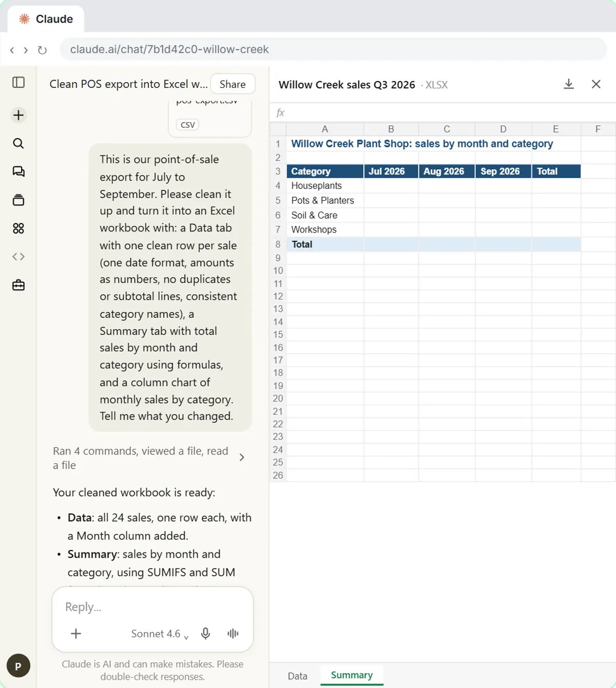Click the 'Your cleaned workbook is ready' text

pos(134,492)
